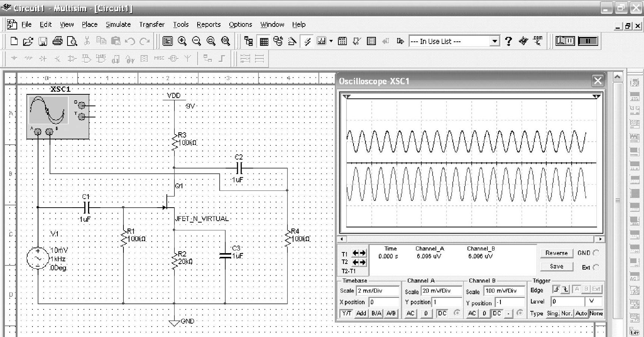Click the left cursor marker atop display
644x337 pixels.
347,97
